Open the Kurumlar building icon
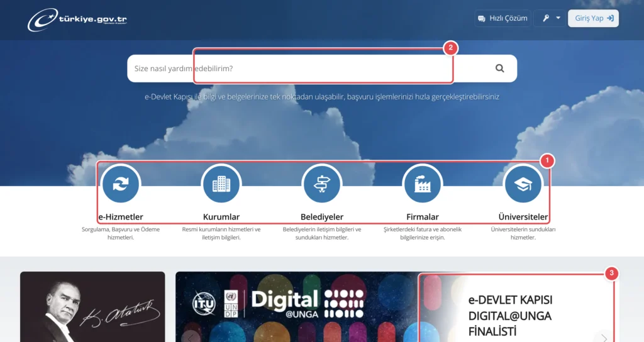 tap(221, 184)
